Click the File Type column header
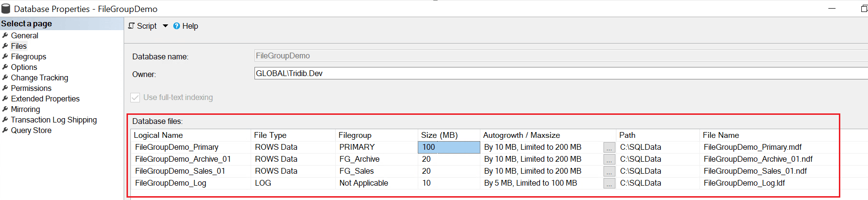 pyautogui.click(x=293, y=135)
